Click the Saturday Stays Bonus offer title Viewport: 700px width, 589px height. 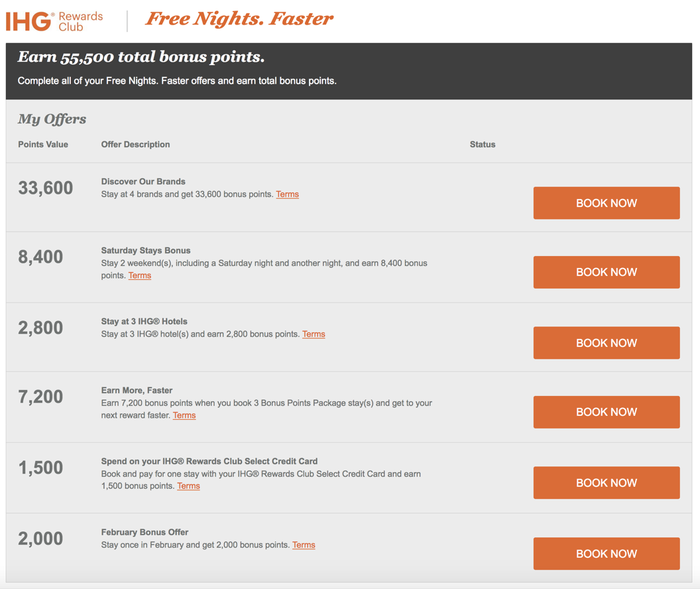pyautogui.click(x=146, y=251)
